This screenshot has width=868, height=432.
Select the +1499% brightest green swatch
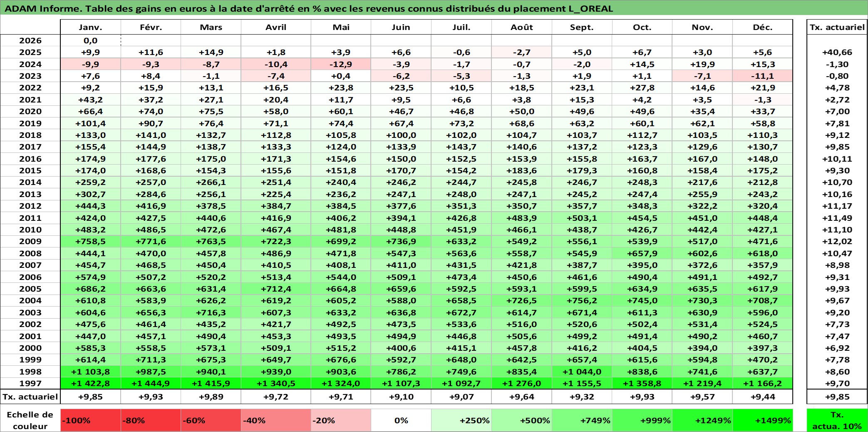[763, 420]
